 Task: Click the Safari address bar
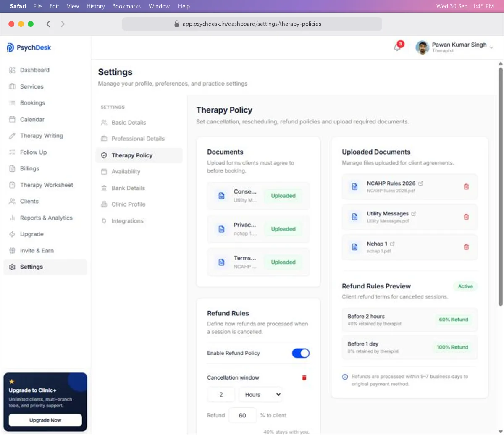click(252, 24)
